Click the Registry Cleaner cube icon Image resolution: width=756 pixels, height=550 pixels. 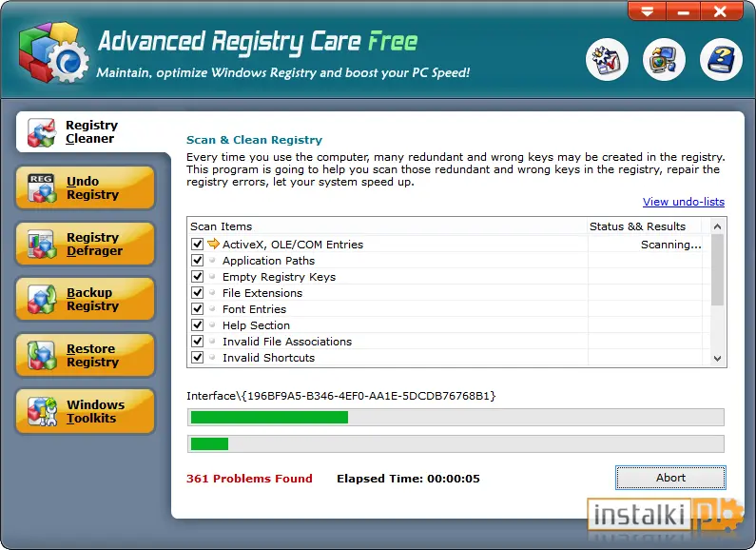coord(42,132)
